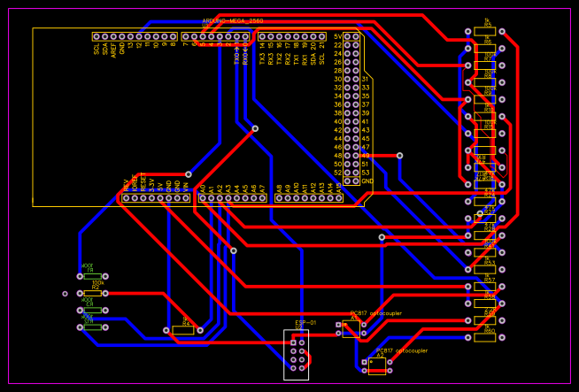This screenshot has width=579, height=392.
Task: Click the green R1 resistor footprint
Action: point(93,276)
